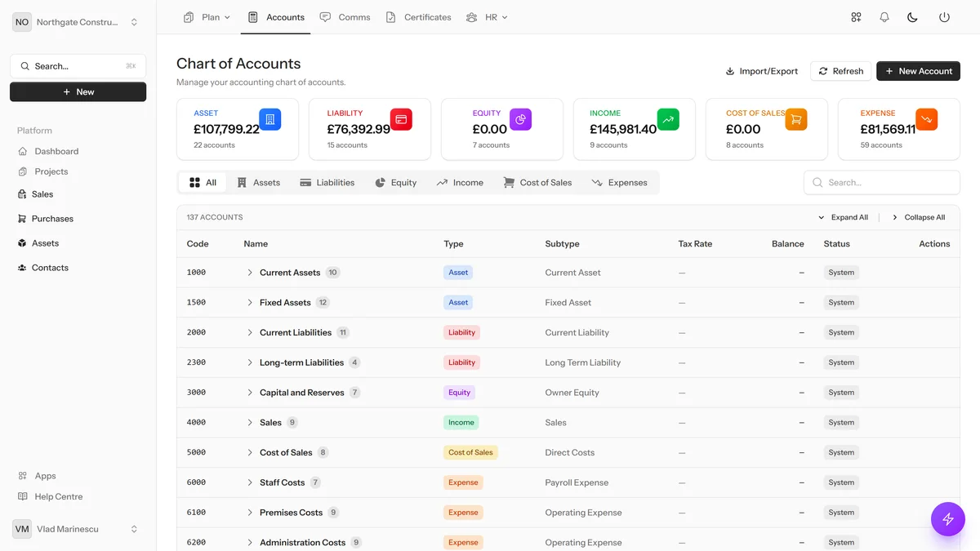This screenshot has height=551, width=980.
Task: Filter by Income tab
Action: [460, 183]
